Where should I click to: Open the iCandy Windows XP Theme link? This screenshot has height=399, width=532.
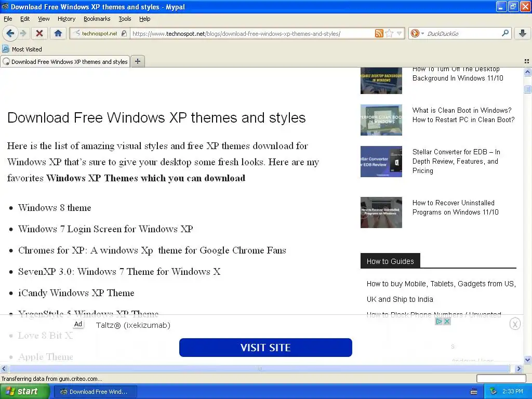pos(76,293)
